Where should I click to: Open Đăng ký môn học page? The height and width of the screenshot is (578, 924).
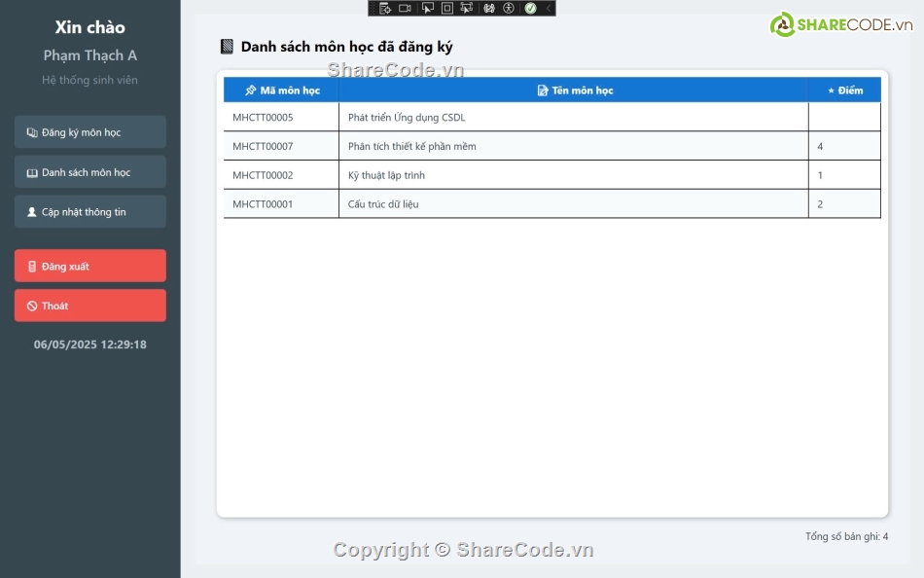90,132
